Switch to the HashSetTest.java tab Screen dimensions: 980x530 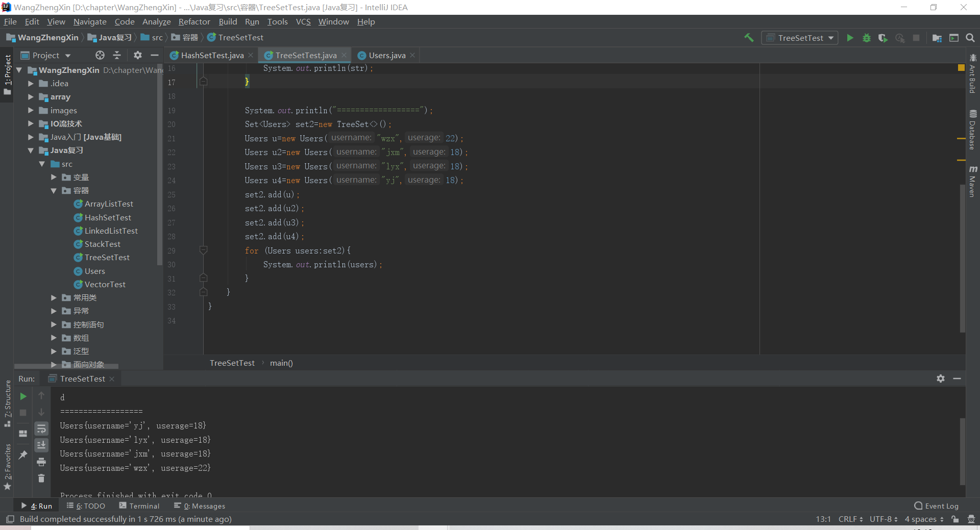[212, 55]
